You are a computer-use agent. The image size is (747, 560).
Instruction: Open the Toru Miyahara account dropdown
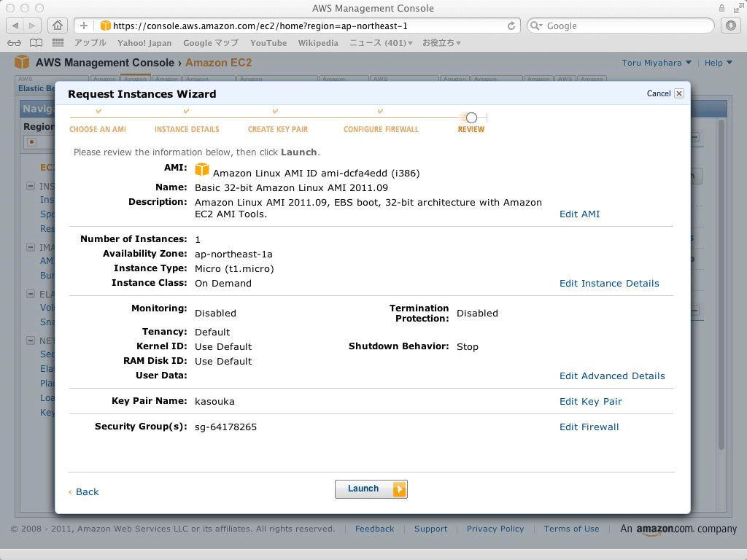657,63
